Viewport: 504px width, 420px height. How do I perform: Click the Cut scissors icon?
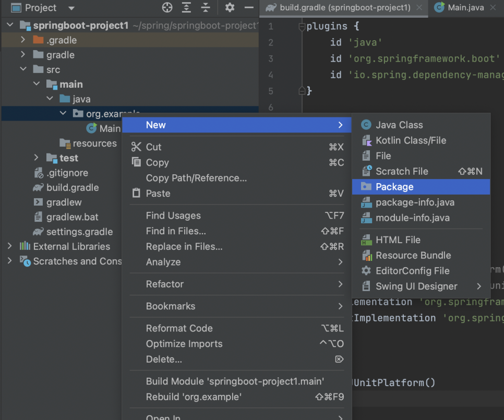136,147
